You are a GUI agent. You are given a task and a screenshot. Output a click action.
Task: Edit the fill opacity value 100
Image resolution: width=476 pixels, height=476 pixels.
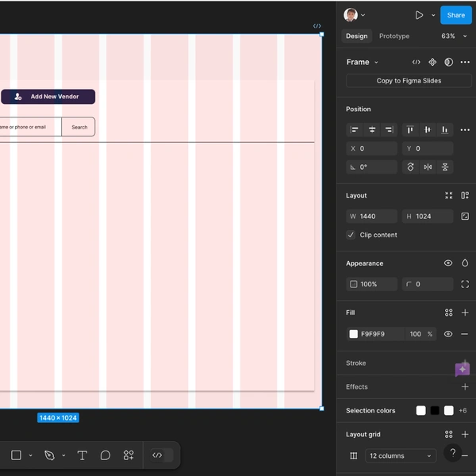click(x=415, y=334)
